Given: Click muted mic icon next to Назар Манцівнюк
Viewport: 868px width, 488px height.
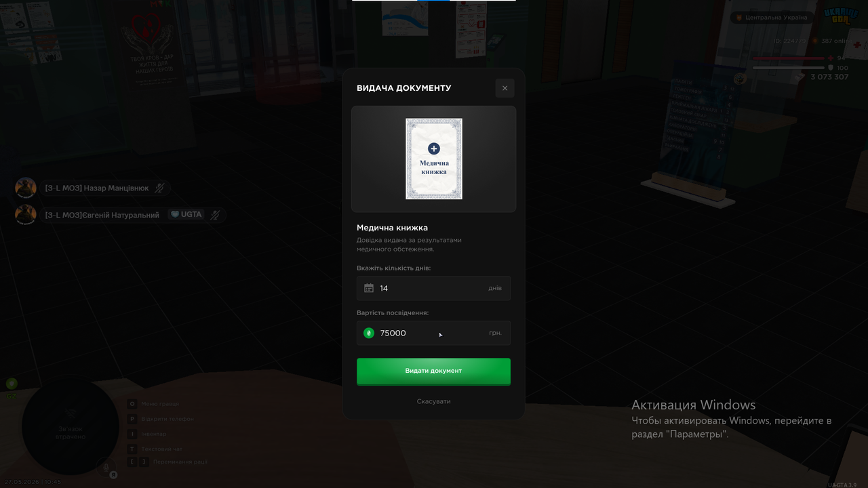Looking at the screenshot, I should tap(159, 188).
